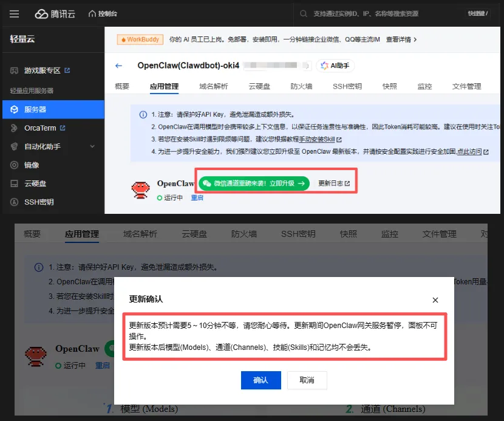Click upper 重启 link beside 运行中

(197, 198)
